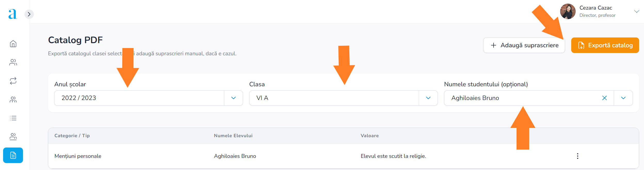Click the Adaugă suprascriere button

tap(524, 45)
